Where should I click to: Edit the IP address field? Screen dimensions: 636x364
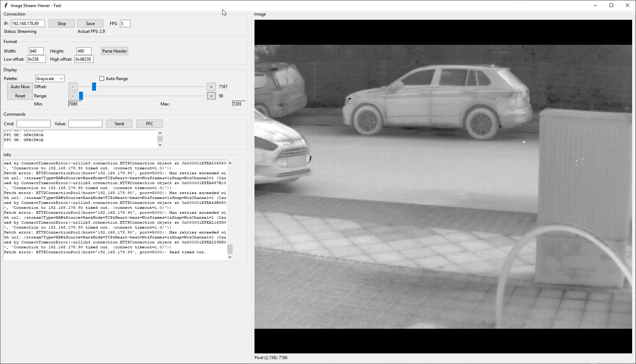[x=28, y=24]
